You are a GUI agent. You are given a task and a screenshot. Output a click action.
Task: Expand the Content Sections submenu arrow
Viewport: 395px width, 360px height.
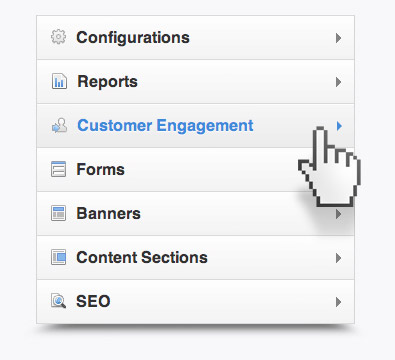click(x=339, y=258)
